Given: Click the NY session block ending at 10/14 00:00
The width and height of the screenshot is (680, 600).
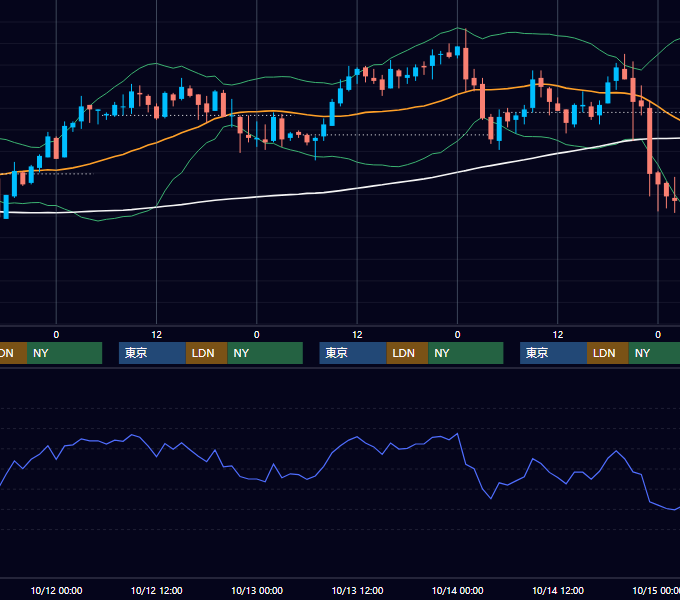Looking at the screenshot, I should pos(466,353).
